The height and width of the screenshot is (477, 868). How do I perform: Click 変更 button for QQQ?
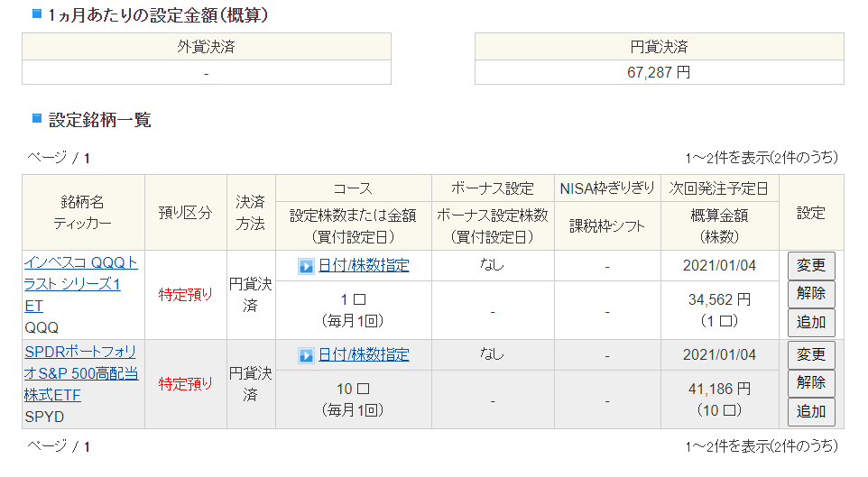[811, 266]
